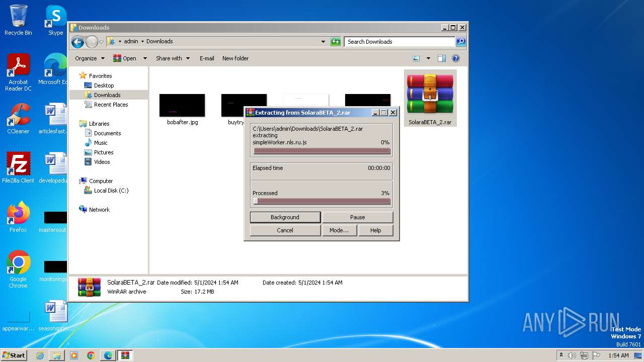Click the E-mail toolbar item

tap(207, 58)
